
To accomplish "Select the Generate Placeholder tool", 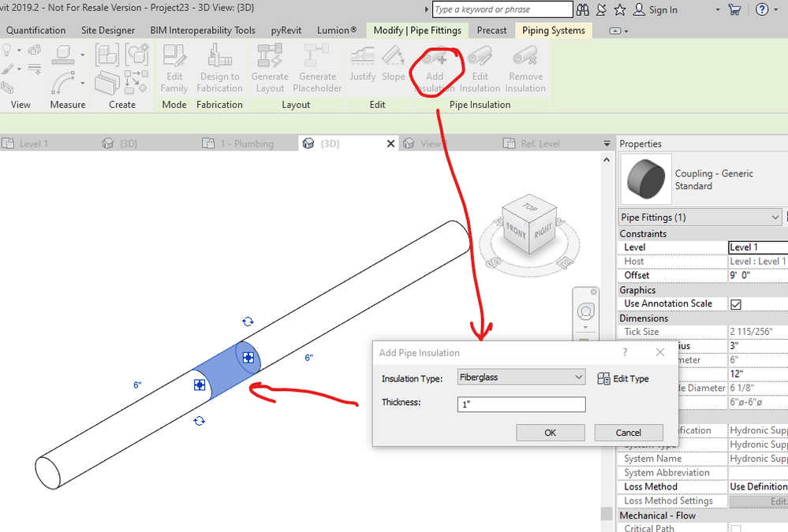I will tap(317, 69).
